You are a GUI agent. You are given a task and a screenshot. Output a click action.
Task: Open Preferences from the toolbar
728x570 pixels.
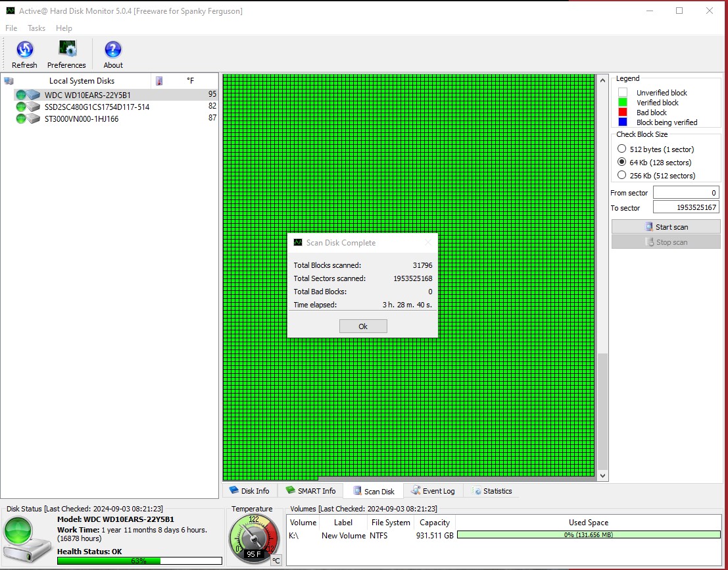pyautogui.click(x=66, y=50)
